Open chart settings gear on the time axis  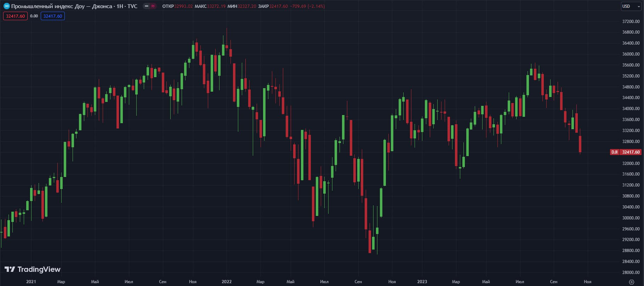pos(632,282)
